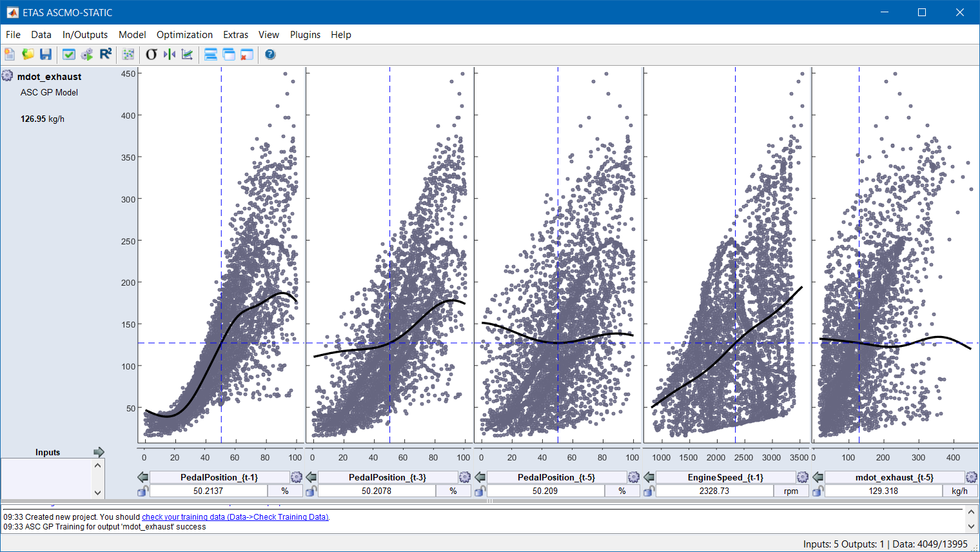Click the R² model quality icon

pos(106,54)
